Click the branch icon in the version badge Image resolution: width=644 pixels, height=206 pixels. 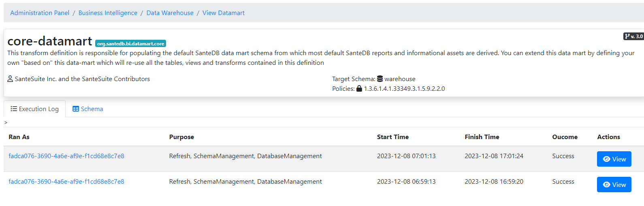[627, 36]
